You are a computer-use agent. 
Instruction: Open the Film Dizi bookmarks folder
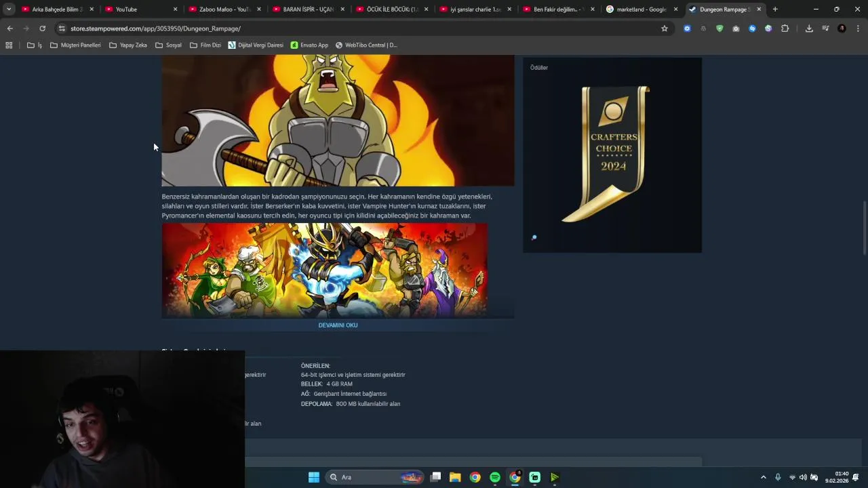[x=205, y=45]
